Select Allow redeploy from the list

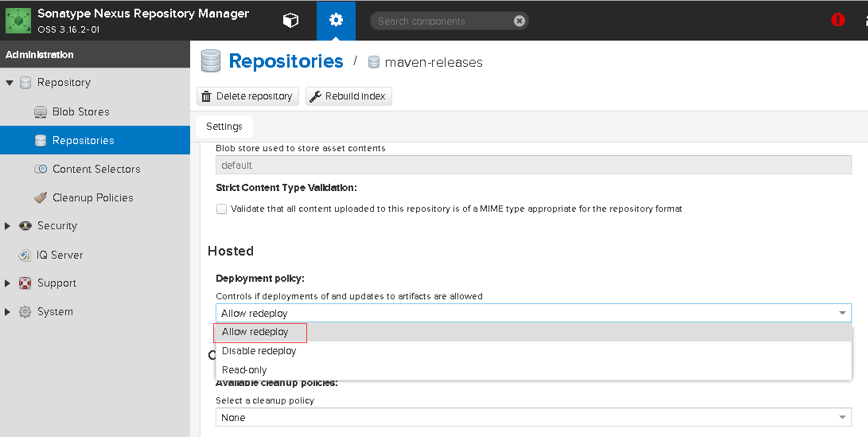(x=534, y=332)
